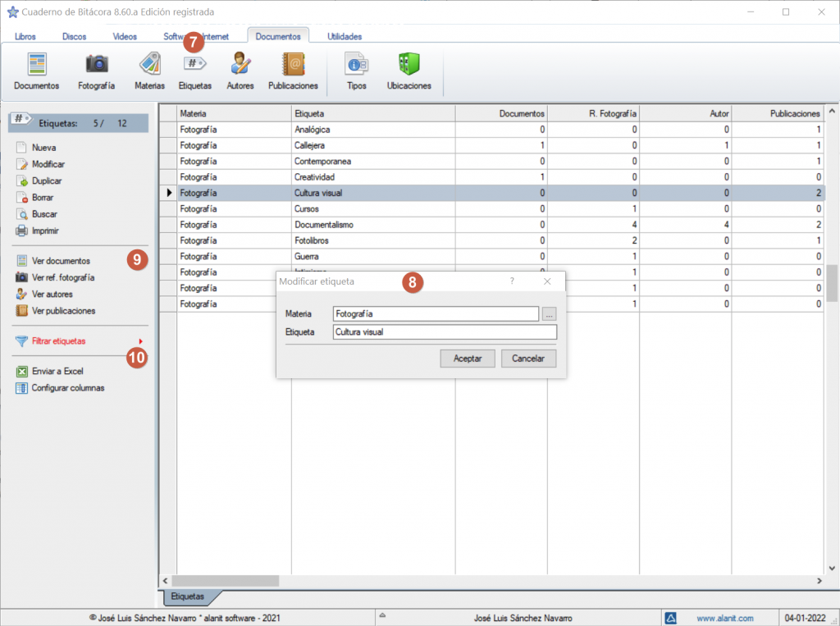Select the Autores toolbar icon

pyautogui.click(x=240, y=70)
